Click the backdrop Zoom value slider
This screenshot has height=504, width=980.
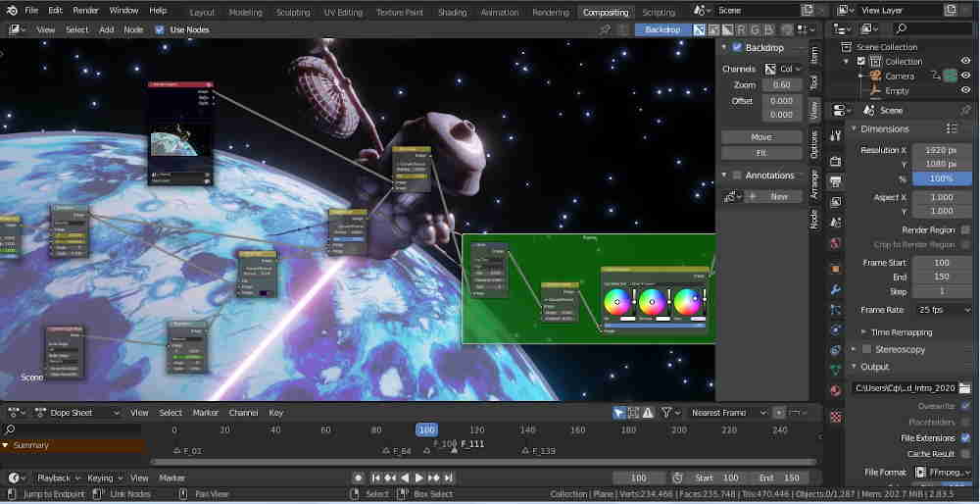(780, 85)
